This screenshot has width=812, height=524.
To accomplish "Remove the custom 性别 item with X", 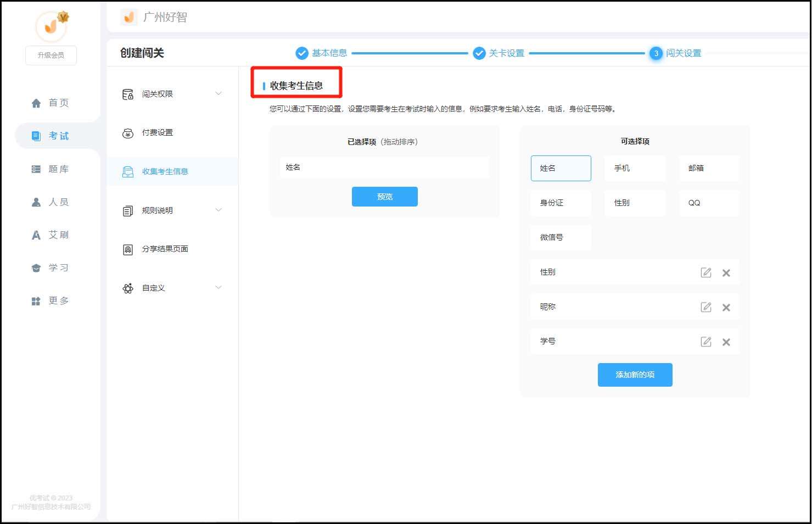I will point(726,273).
